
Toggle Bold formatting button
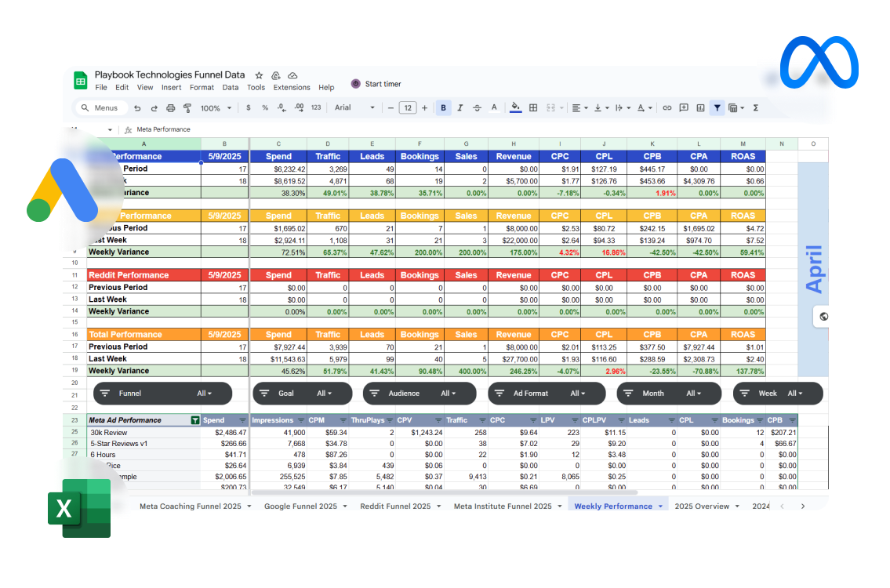pos(443,108)
